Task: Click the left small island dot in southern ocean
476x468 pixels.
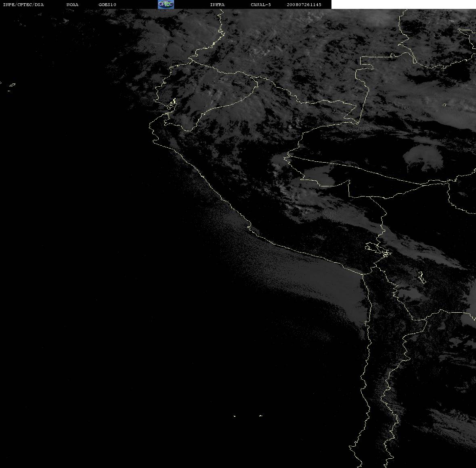Action: click(x=235, y=416)
